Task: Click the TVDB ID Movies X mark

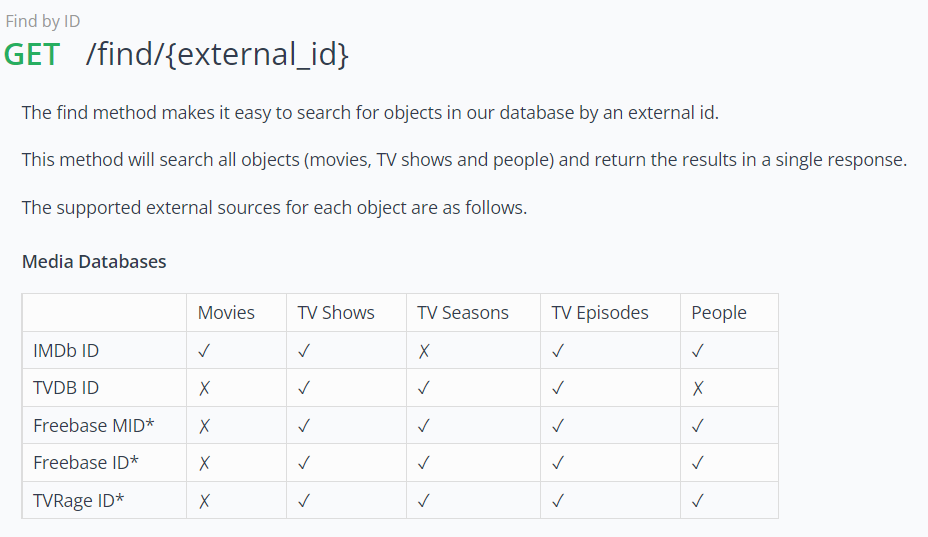Action: tap(204, 388)
